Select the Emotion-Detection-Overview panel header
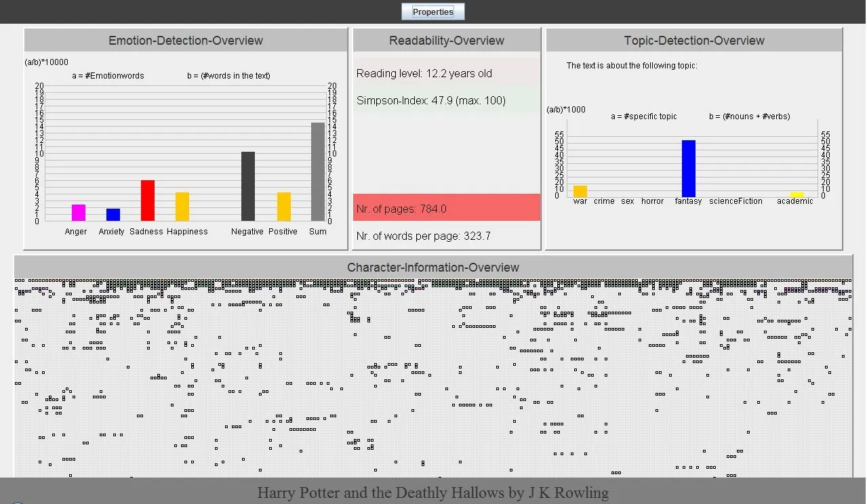 [186, 41]
